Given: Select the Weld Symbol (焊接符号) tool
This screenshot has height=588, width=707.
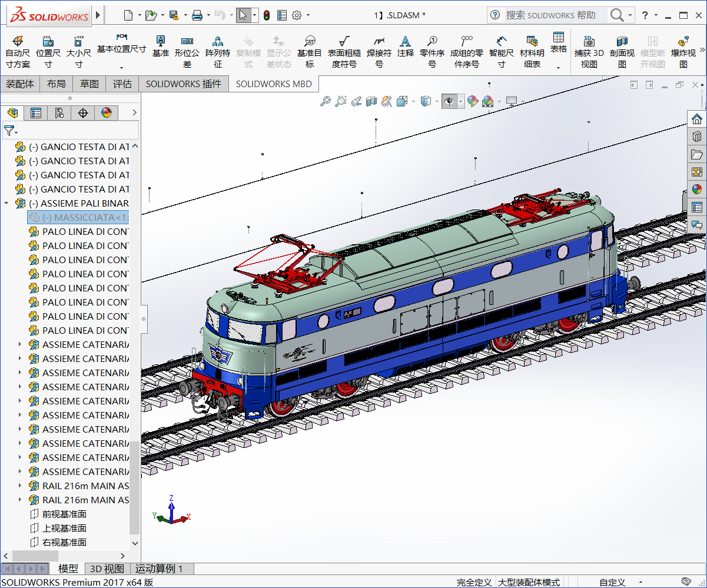Looking at the screenshot, I should pos(379,51).
